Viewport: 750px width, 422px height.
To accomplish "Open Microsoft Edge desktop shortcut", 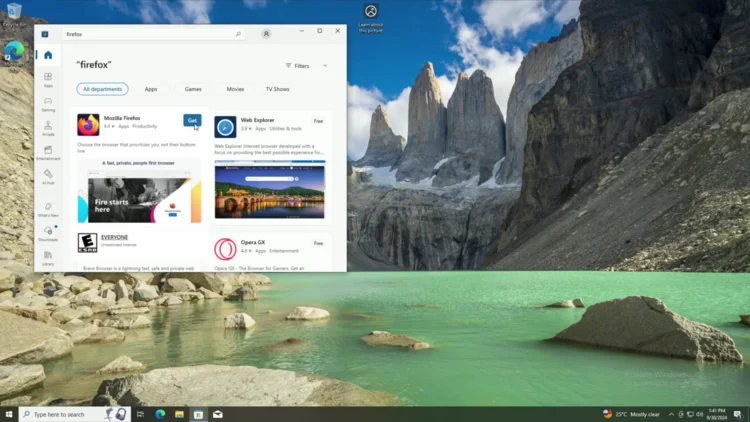I will coord(14,55).
